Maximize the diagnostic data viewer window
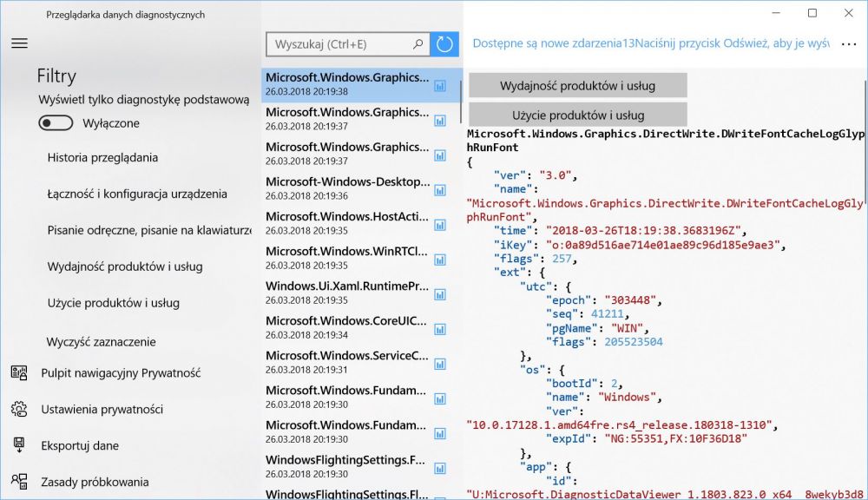 812,13
